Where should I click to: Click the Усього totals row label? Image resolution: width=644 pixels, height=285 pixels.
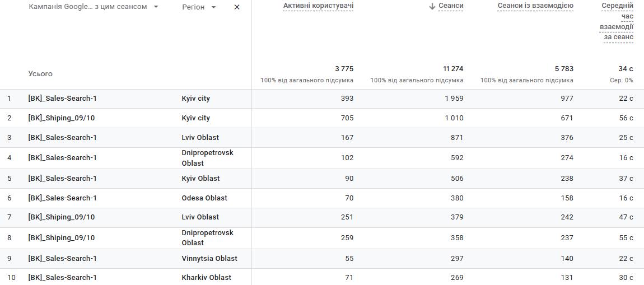click(40, 74)
